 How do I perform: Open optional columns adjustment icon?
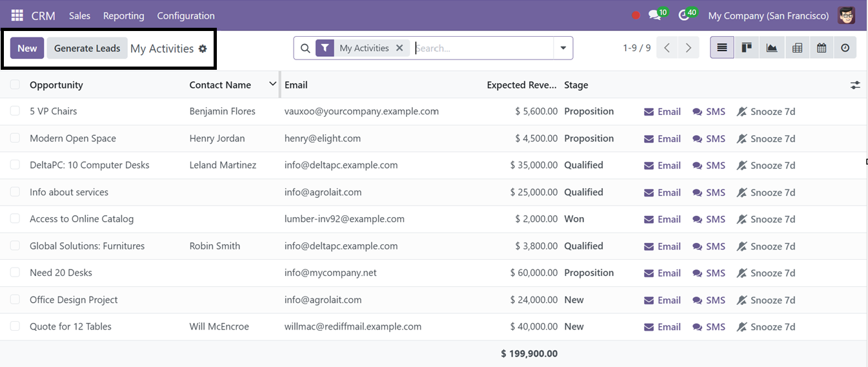pyautogui.click(x=855, y=85)
